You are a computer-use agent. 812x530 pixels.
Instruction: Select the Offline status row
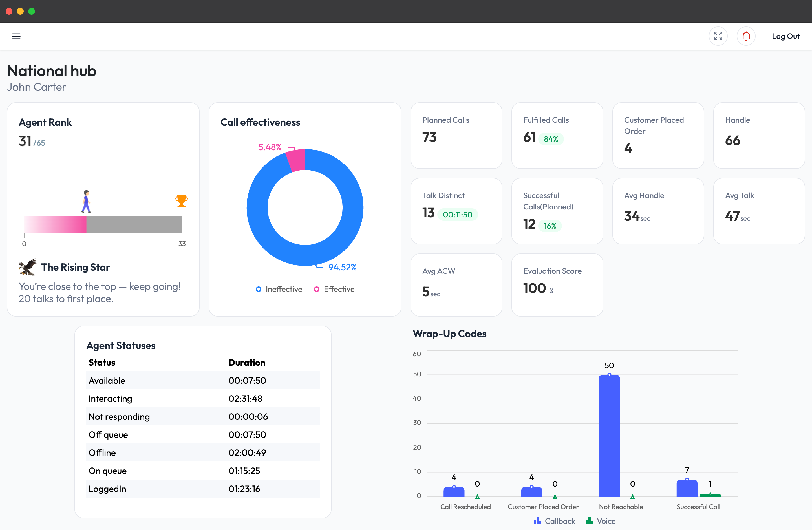coord(203,452)
